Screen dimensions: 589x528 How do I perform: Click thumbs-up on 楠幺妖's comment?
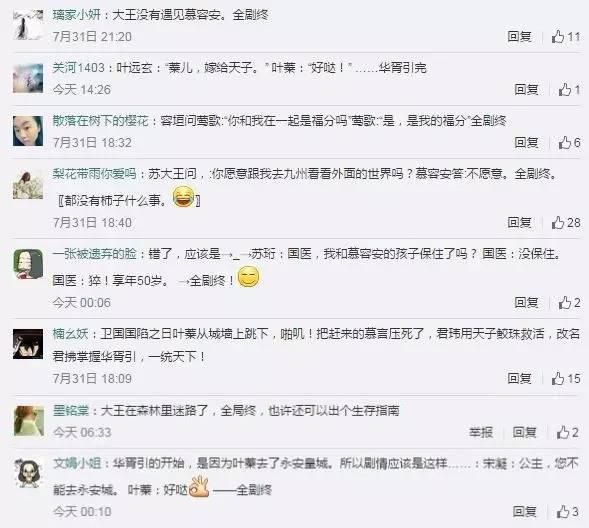coord(566,379)
